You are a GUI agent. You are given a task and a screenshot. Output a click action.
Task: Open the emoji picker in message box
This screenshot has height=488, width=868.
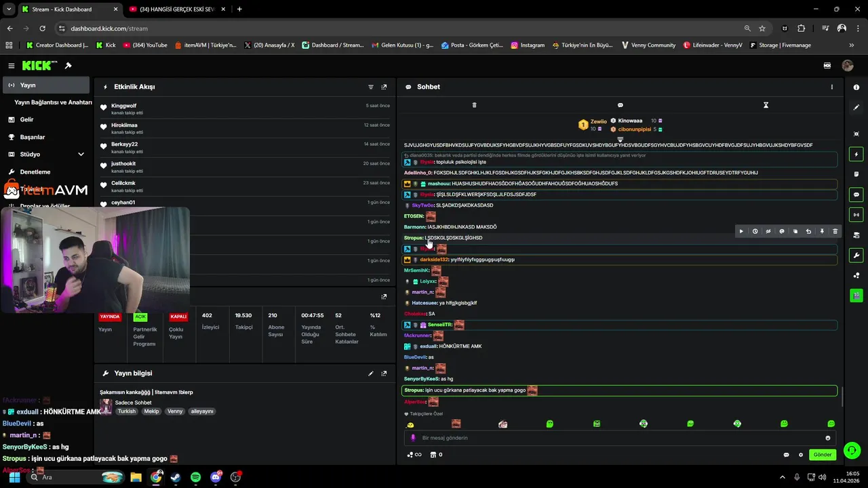pos(828,438)
